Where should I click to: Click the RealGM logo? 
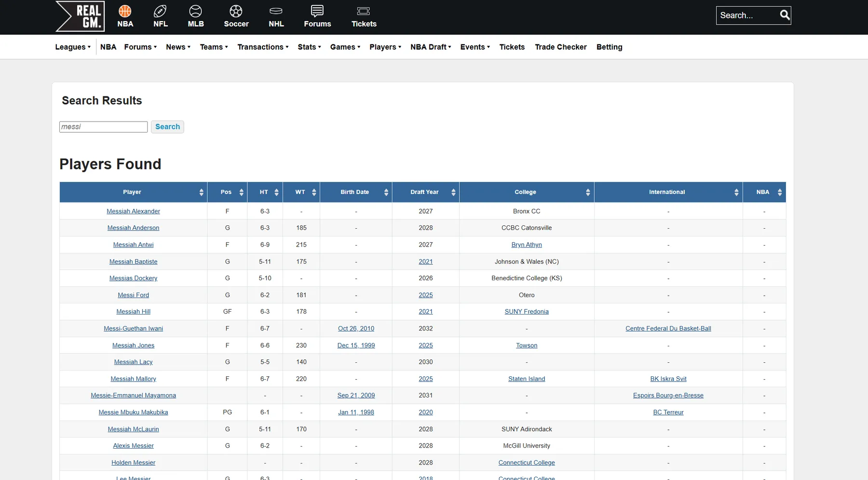tap(80, 16)
